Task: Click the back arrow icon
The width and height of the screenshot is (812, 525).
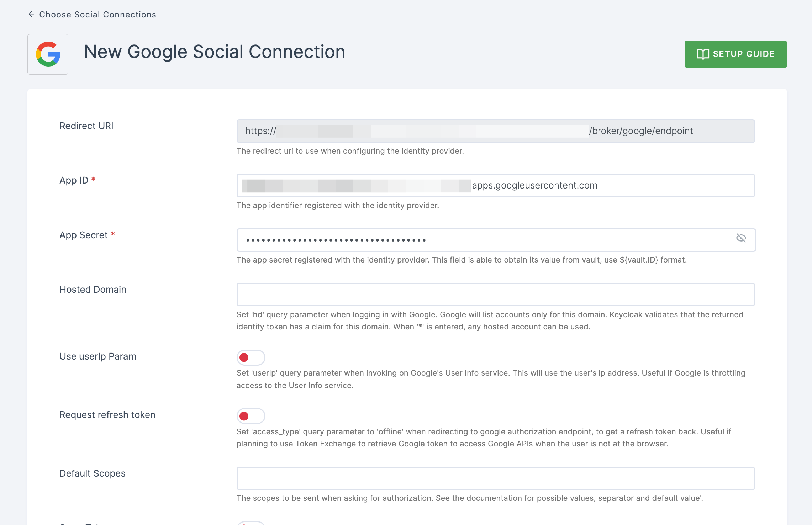Action: point(31,14)
